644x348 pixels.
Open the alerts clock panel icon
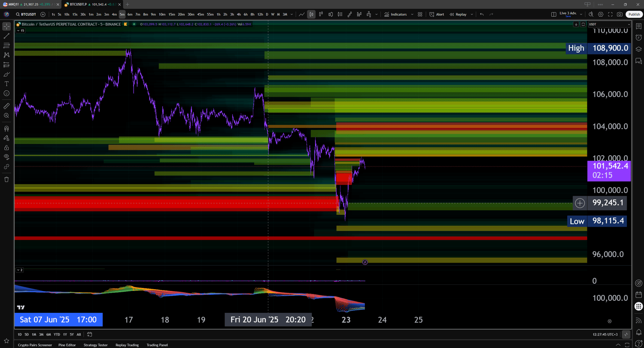(638, 38)
